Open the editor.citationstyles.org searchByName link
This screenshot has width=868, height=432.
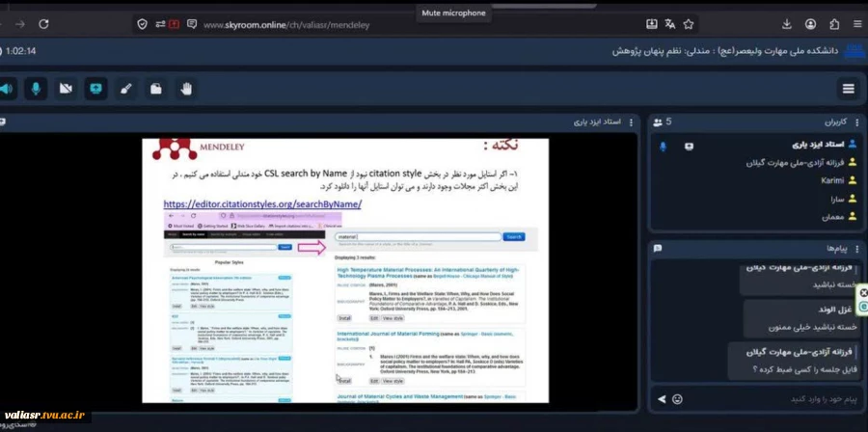pyautogui.click(x=262, y=204)
